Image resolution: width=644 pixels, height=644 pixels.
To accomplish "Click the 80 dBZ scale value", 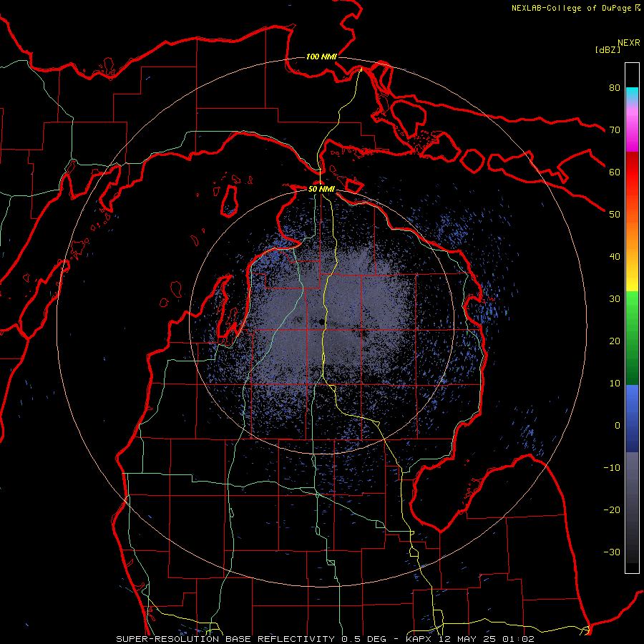I will (x=615, y=87).
